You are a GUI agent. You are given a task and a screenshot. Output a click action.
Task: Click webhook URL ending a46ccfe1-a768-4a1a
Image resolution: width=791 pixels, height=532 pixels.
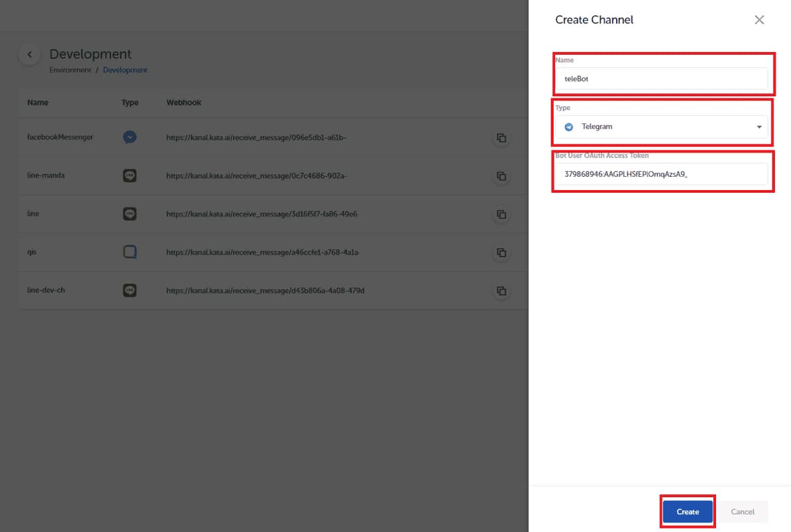(262, 252)
